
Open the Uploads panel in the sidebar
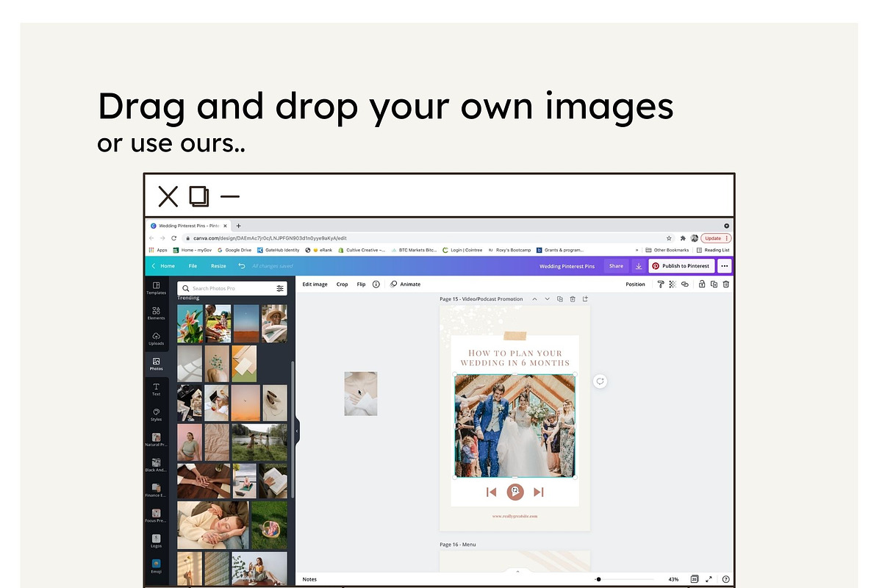coord(156,339)
